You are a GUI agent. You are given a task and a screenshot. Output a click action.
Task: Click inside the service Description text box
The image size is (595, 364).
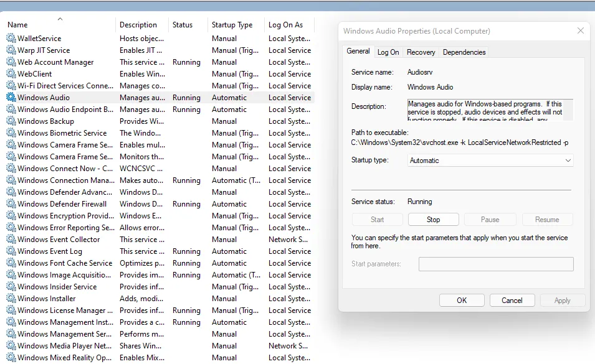tap(490, 110)
